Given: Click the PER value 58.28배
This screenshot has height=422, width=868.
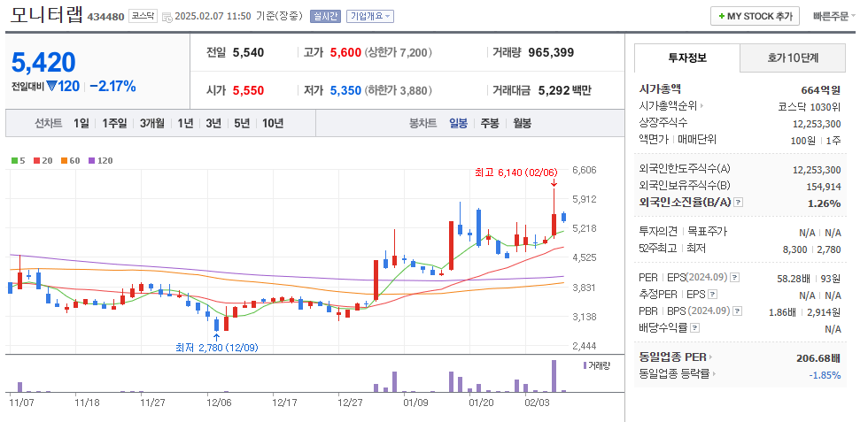Looking at the screenshot, I should coord(795,278).
